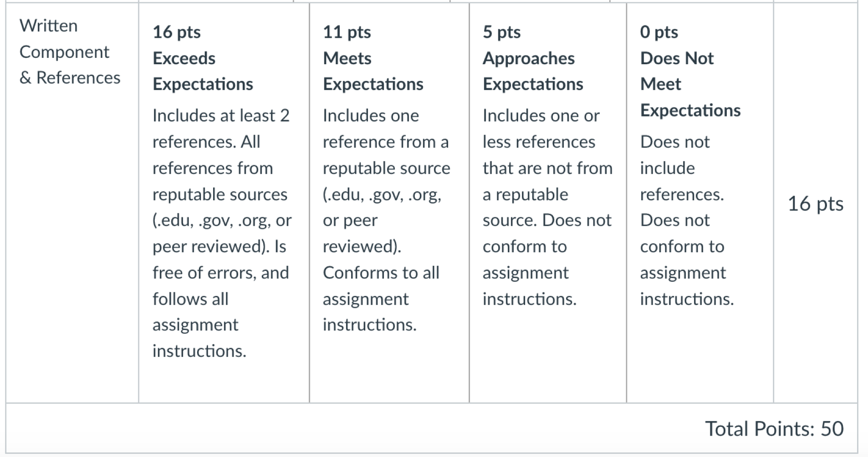The image size is (868, 457).
Task: Select the 11 pts Meets Expectations rating
Action: coord(389,203)
